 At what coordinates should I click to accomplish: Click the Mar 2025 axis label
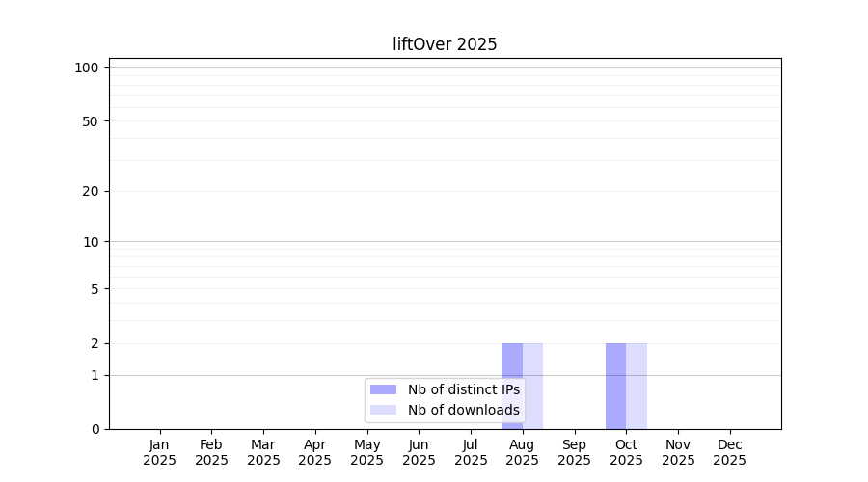coord(263,452)
